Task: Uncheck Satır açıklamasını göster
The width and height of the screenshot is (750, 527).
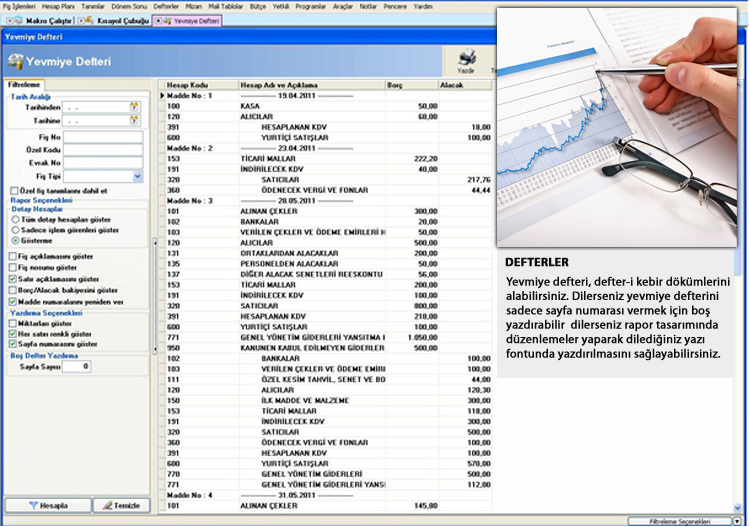Action: [12, 279]
